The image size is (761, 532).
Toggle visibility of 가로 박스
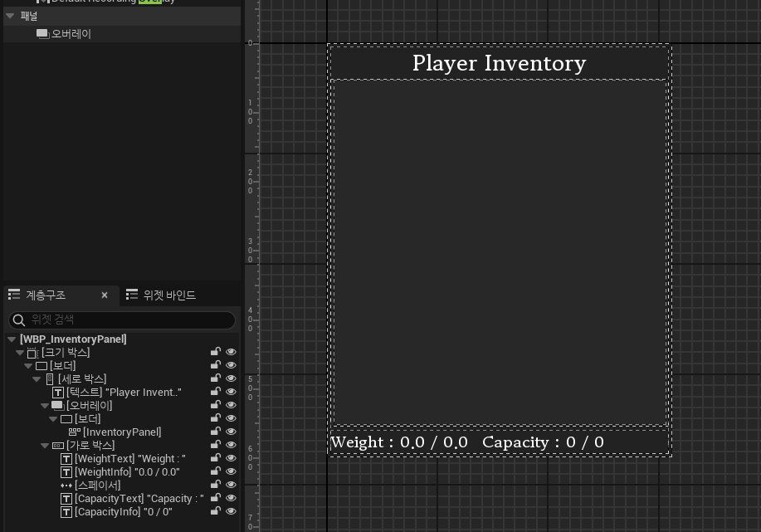pos(231,445)
